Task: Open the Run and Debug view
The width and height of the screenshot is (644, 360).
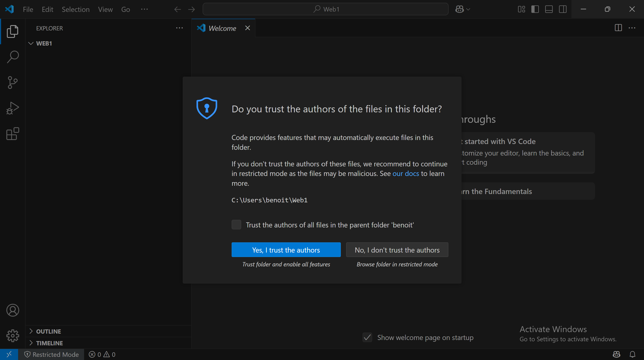Action: coord(13,108)
